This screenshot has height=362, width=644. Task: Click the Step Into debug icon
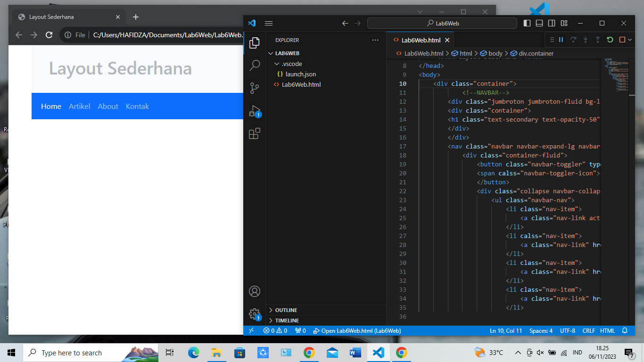[x=586, y=40]
